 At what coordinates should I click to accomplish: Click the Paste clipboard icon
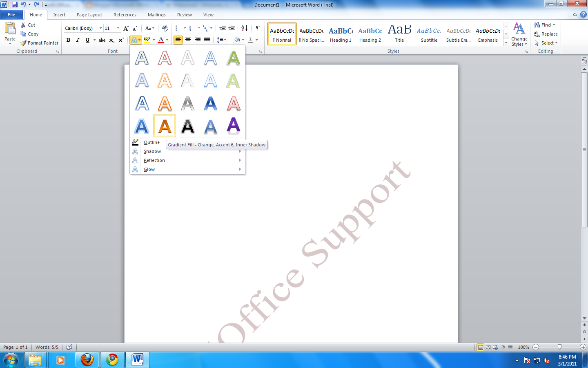[x=10, y=29]
